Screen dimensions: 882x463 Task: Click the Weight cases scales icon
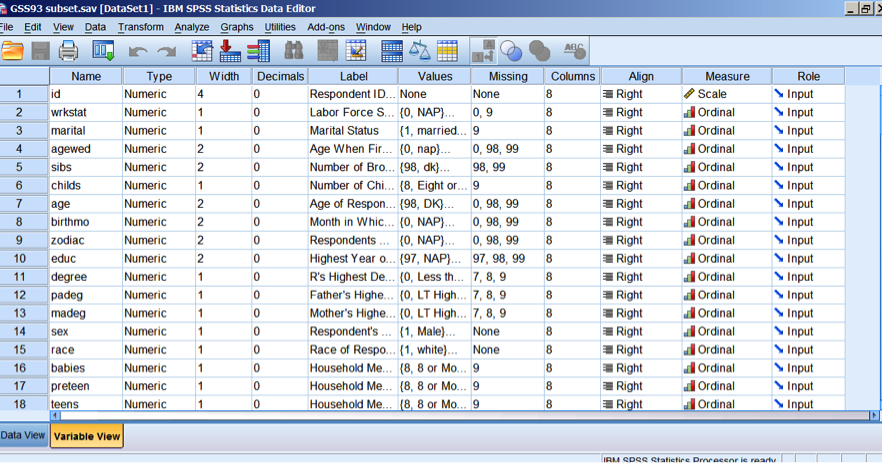(x=420, y=51)
